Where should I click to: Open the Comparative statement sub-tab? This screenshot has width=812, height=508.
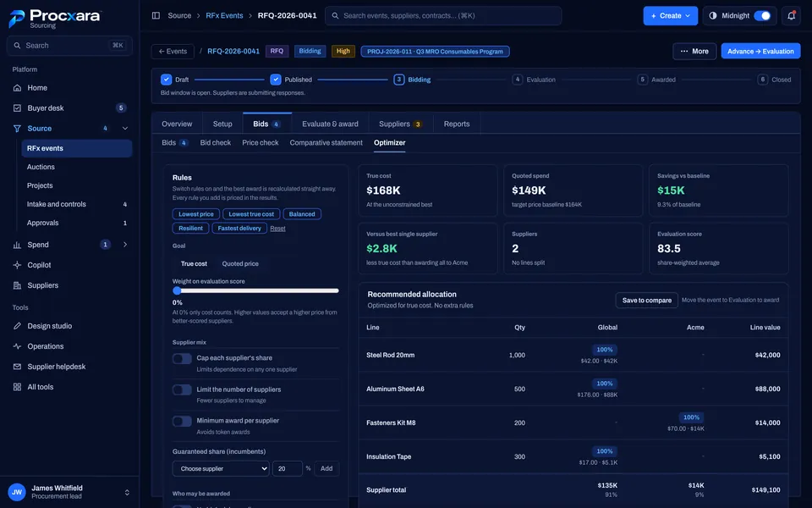point(326,142)
